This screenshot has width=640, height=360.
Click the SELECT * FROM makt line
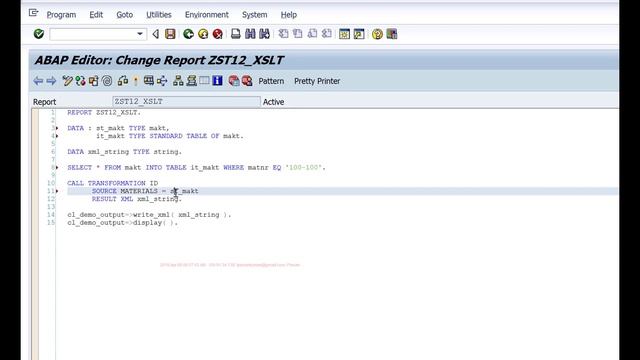point(196,167)
